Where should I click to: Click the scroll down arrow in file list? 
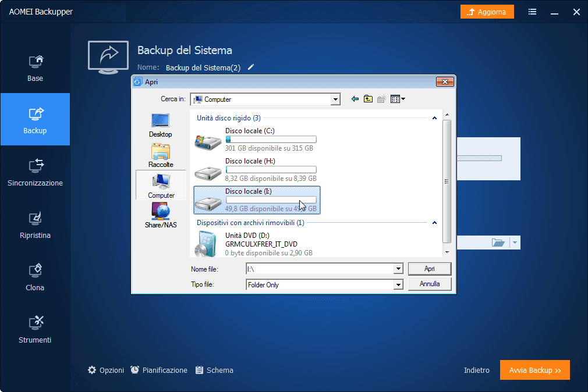[447, 252]
